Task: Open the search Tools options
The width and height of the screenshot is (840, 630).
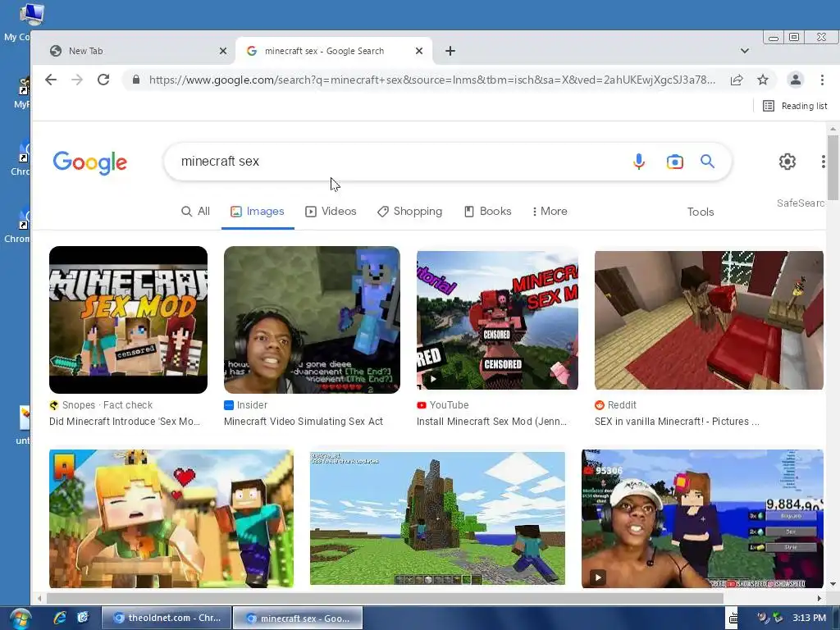Action: click(x=701, y=212)
